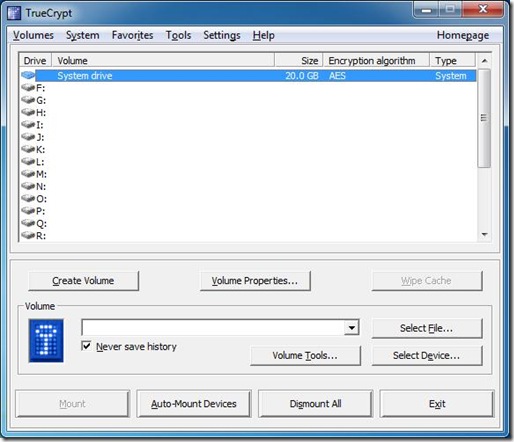The image size is (514, 442).
Task: Open the Favorites menu
Action: pos(132,35)
